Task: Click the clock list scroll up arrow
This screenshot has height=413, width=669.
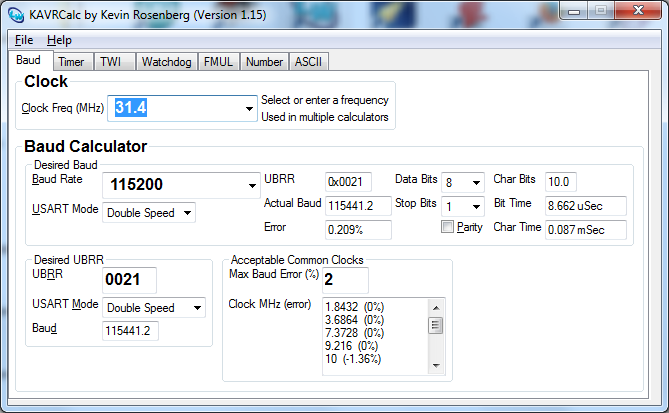Action: pos(436,308)
